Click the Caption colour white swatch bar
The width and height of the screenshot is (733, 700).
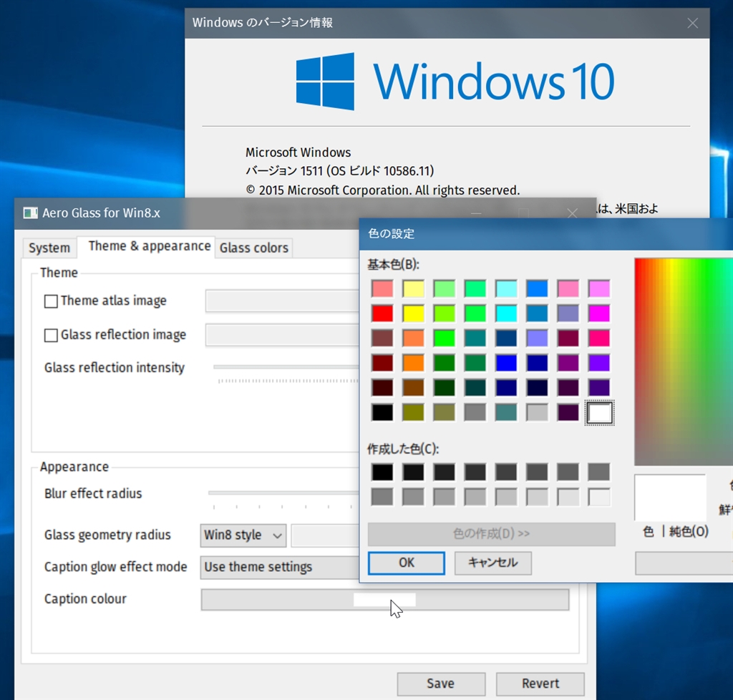pyautogui.click(x=384, y=600)
